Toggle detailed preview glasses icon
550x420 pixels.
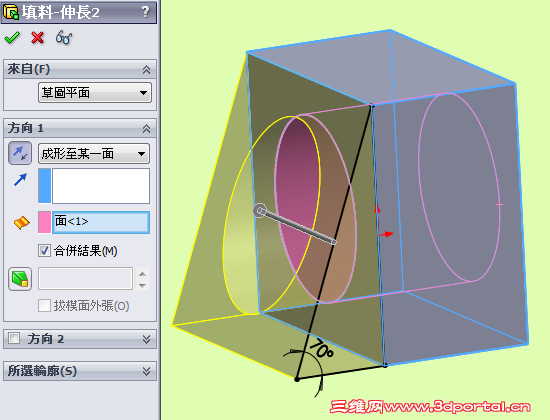coord(63,38)
